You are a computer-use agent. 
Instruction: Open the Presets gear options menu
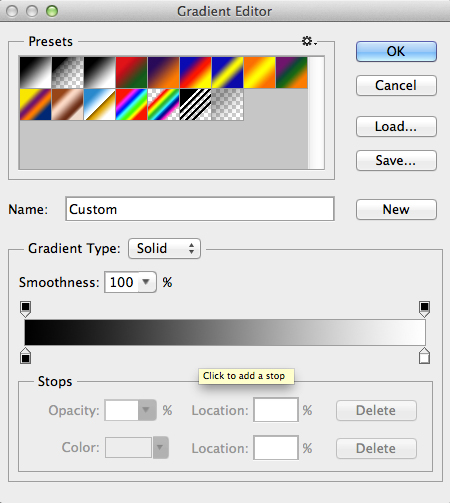(x=309, y=41)
